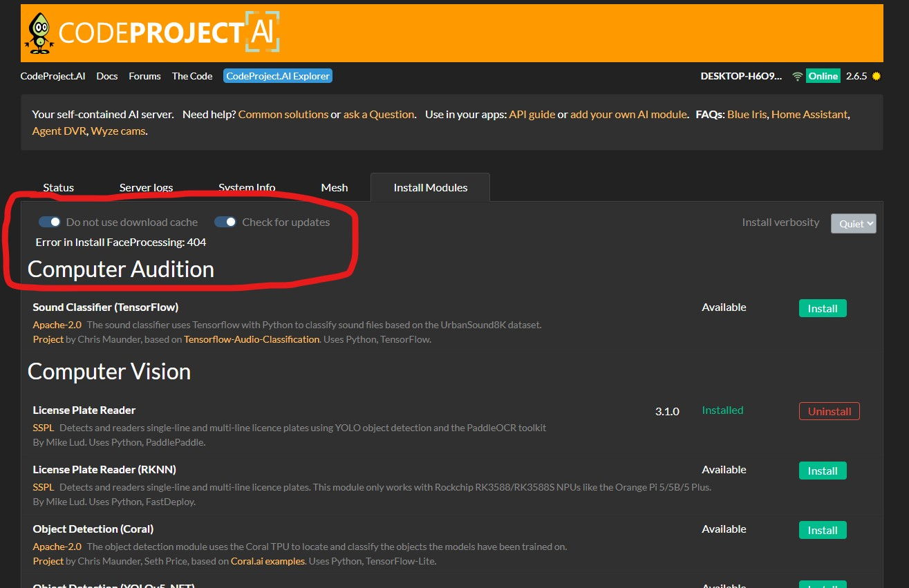The width and height of the screenshot is (909, 588).
Task: Install the License Plate Reader (RKNN) module
Action: coord(823,471)
